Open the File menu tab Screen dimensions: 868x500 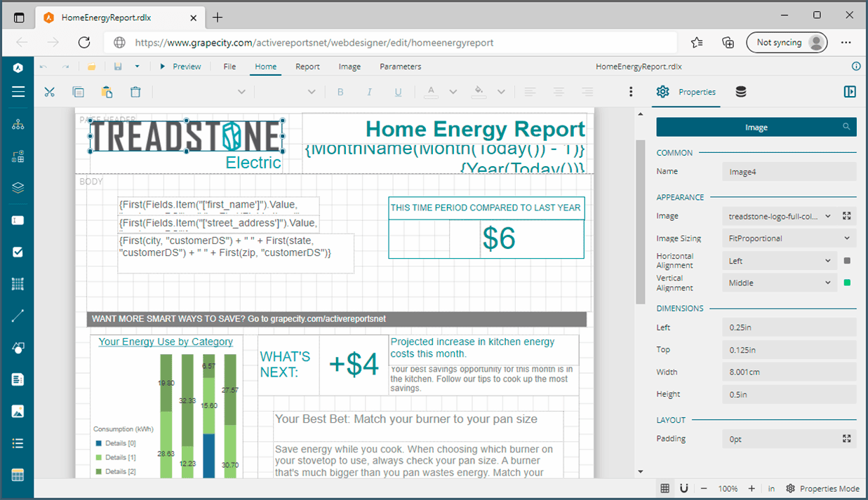(x=229, y=67)
